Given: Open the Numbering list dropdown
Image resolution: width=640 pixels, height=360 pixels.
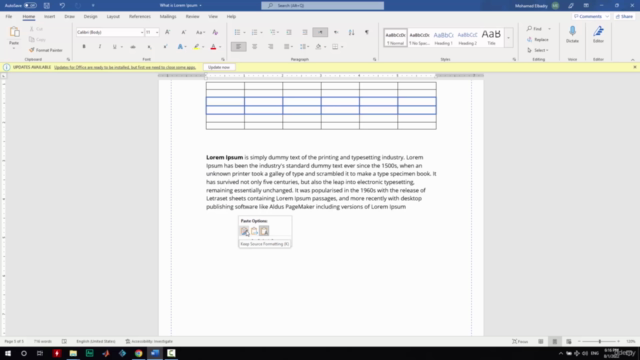Looking at the screenshot, I should 261,32.
